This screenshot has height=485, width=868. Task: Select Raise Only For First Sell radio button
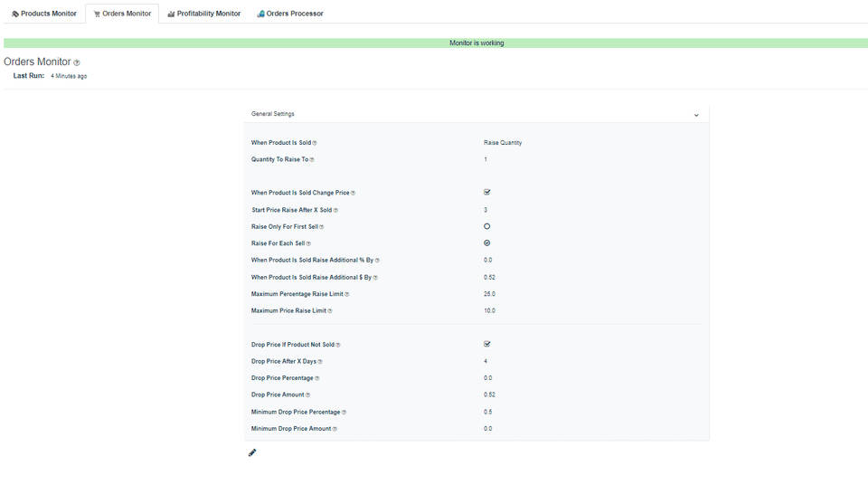(487, 226)
